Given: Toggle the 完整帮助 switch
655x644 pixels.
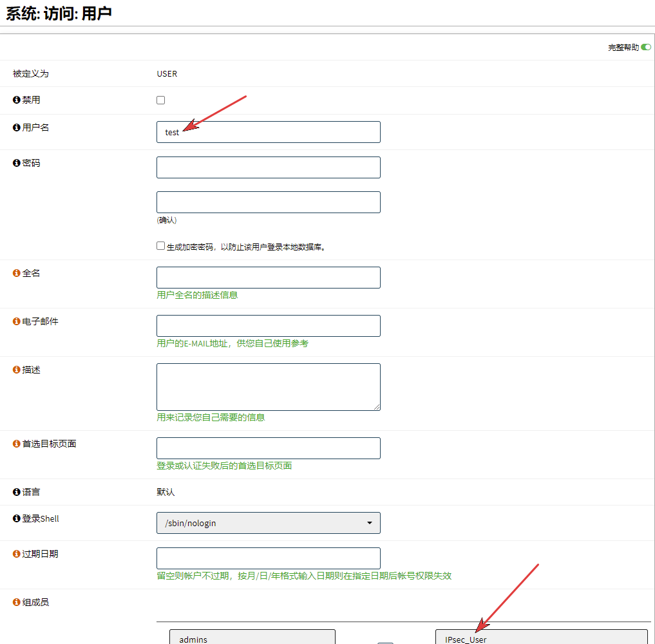Looking at the screenshot, I should click(645, 47).
